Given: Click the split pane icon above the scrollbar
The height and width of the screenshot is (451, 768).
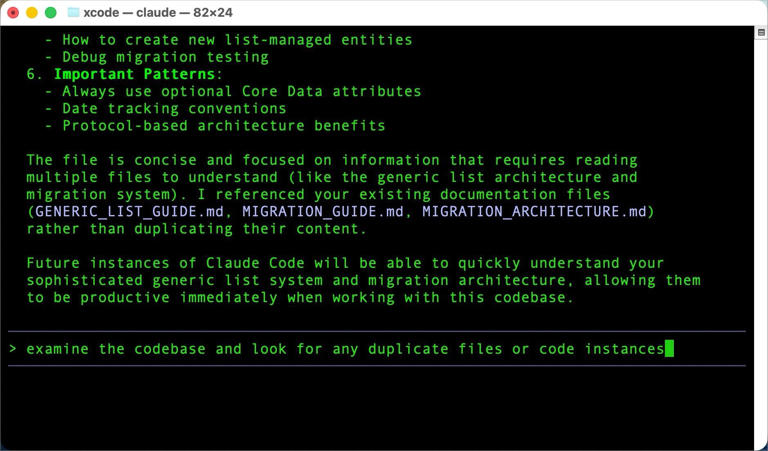Looking at the screenshot, I should [761, 33].
